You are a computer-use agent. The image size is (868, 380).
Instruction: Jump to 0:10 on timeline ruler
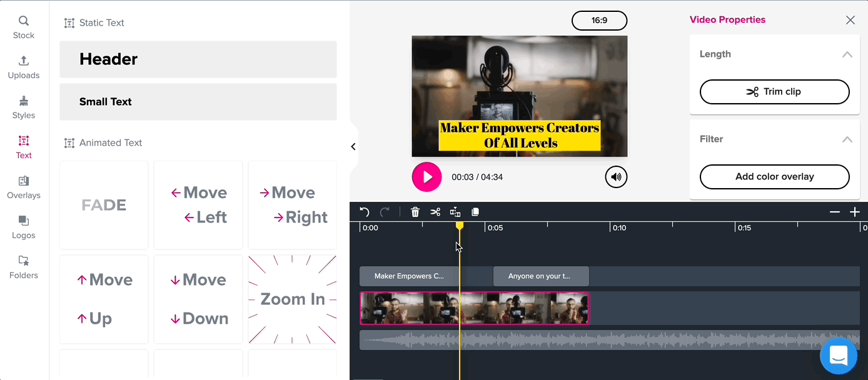619,228
